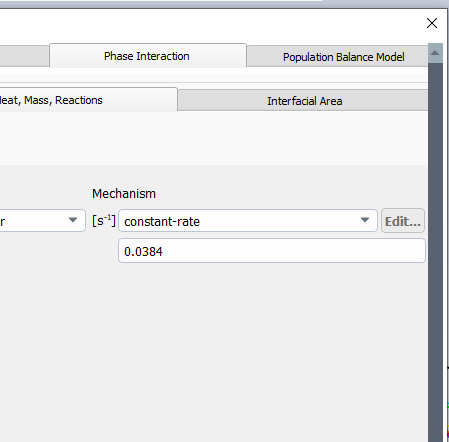Expand the left combo box ending in 'r'
The image size is (449, 442).
[43, 220]
